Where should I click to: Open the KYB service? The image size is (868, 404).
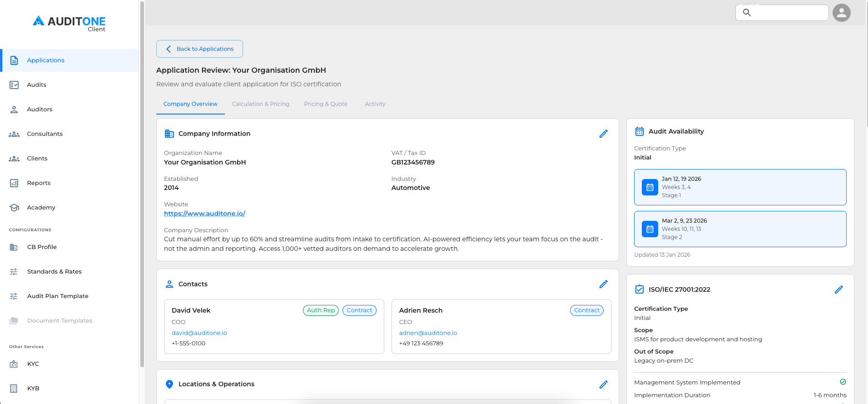(69, 389)
